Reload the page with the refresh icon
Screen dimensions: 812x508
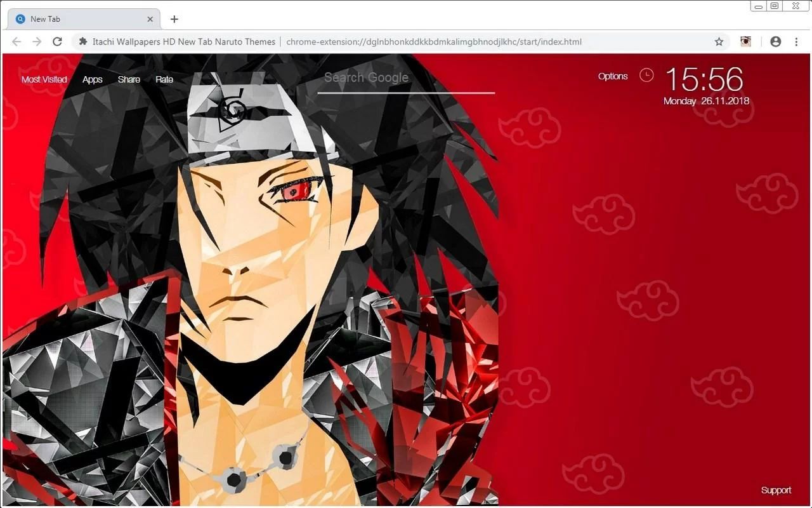pyautogui.click(x=57, y=41)
